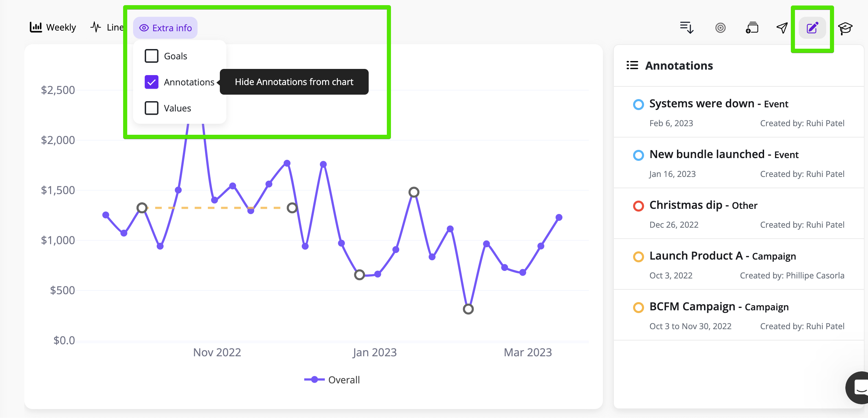This screenshot has width=868, height=418.
Task: Collapse the Extra info dropdown
Action: click(x=165, y=28)
